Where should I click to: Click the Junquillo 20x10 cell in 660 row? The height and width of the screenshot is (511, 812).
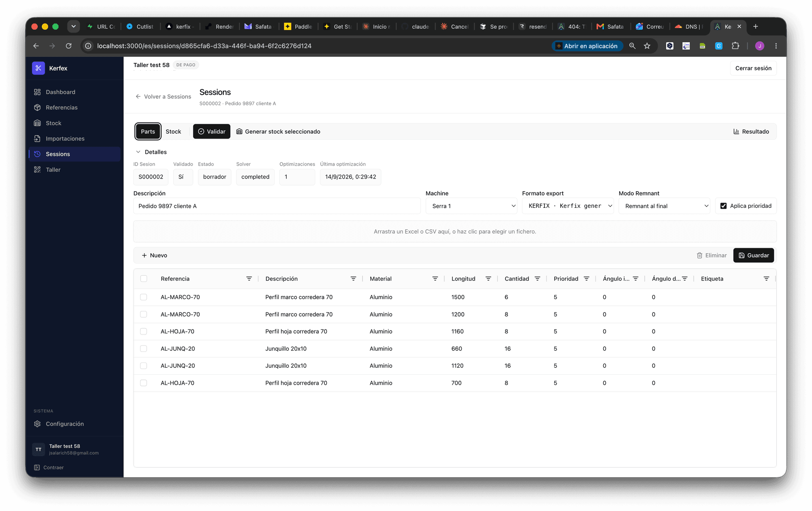coord(286,349)
